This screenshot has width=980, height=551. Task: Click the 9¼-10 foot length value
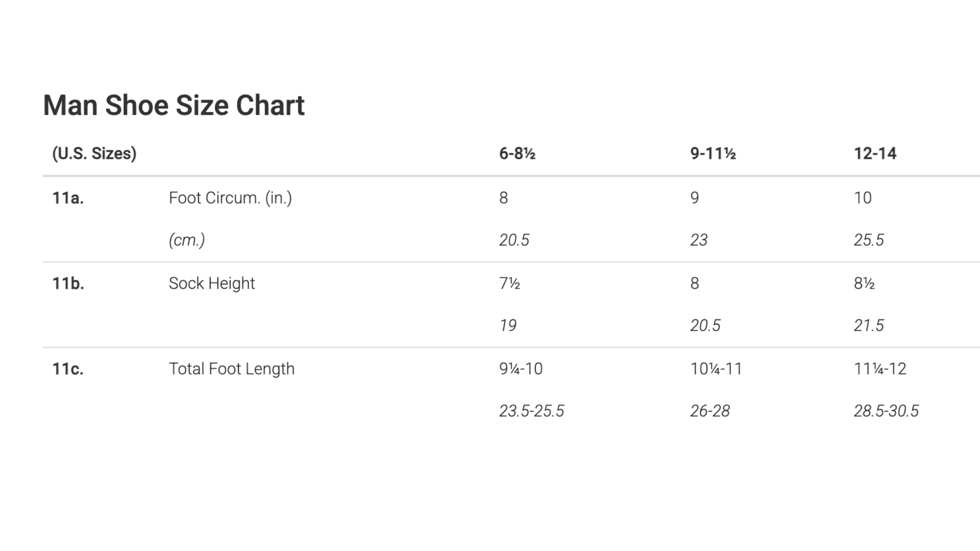[521, 369]
